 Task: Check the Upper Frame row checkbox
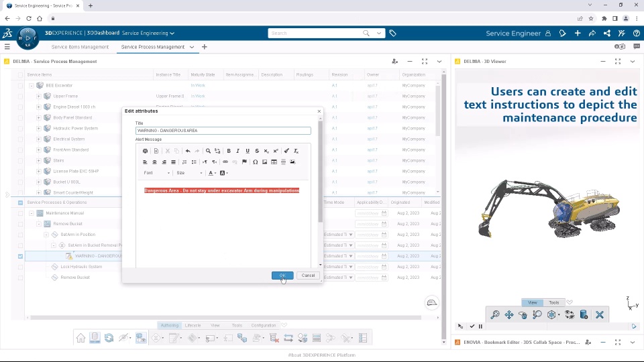[x=21, y=96]
